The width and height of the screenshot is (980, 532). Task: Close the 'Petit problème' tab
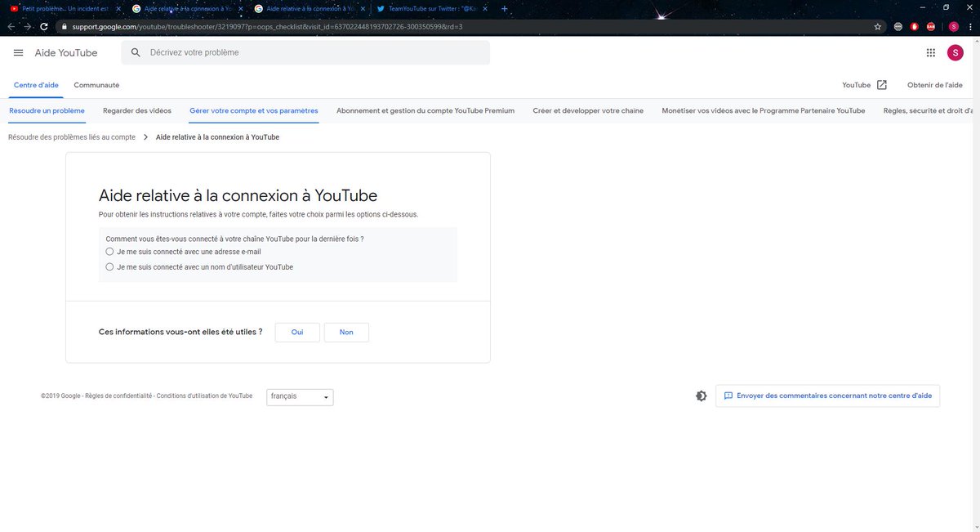(x=118, y=8)
